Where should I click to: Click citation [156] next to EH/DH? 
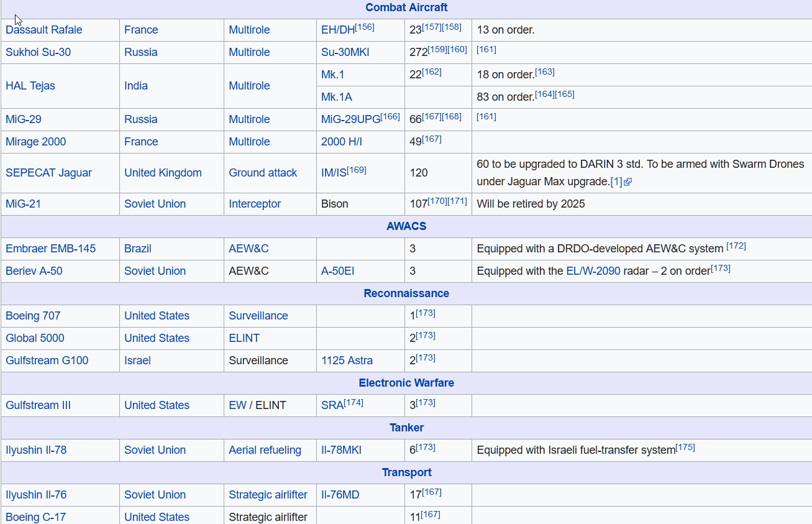(365, 27)
